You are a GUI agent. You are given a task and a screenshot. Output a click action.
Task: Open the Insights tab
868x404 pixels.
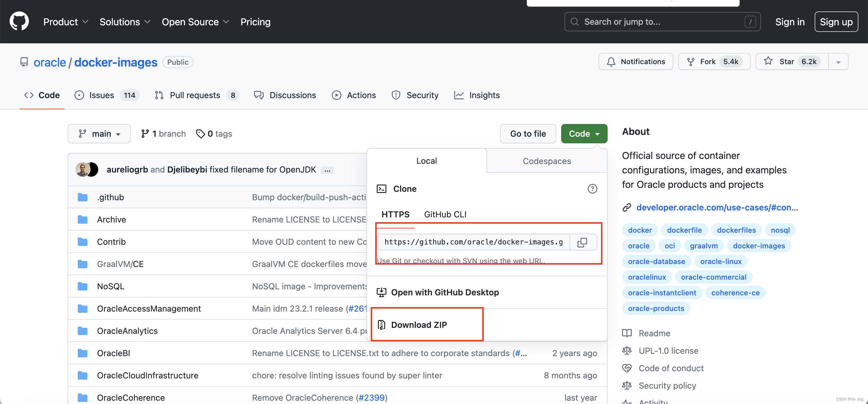click(477, 95)
